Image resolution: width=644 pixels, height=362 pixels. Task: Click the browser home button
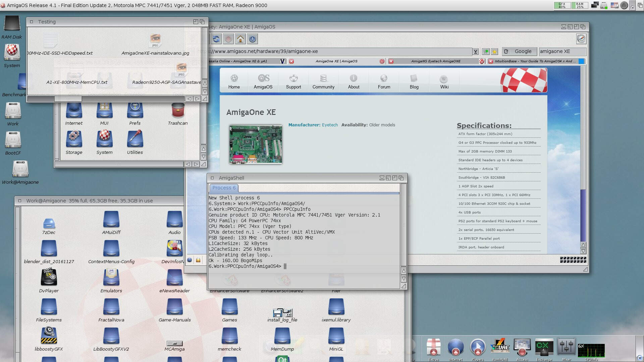click(240, 39)
